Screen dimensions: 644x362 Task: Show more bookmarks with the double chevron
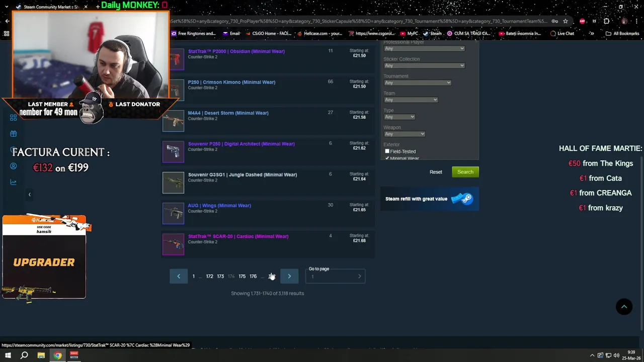pos(592,34)
